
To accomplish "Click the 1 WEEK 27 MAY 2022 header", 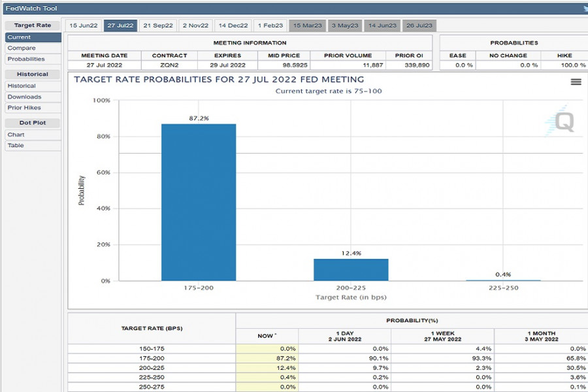I will 442,336.
